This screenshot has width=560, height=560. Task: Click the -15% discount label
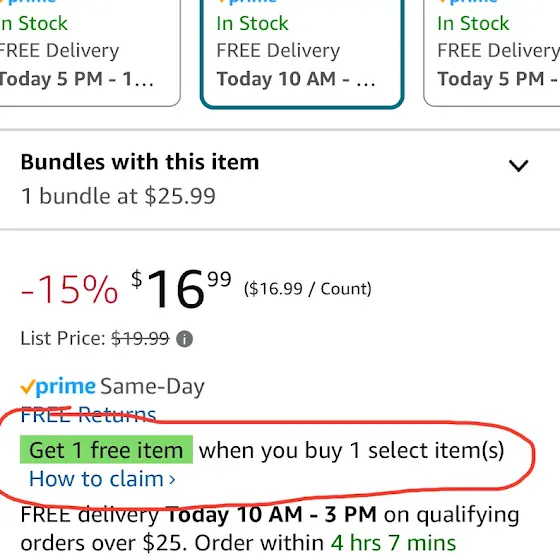(69, 289)
